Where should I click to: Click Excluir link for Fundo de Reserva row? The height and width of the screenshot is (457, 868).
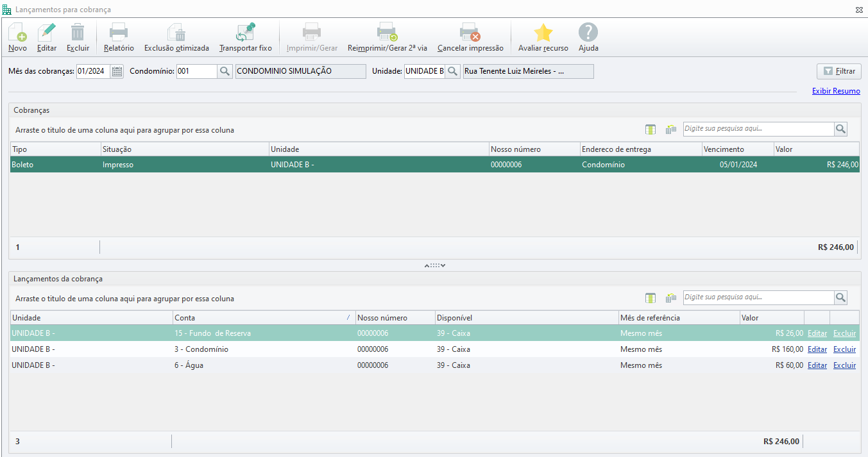tap(844, 333)
